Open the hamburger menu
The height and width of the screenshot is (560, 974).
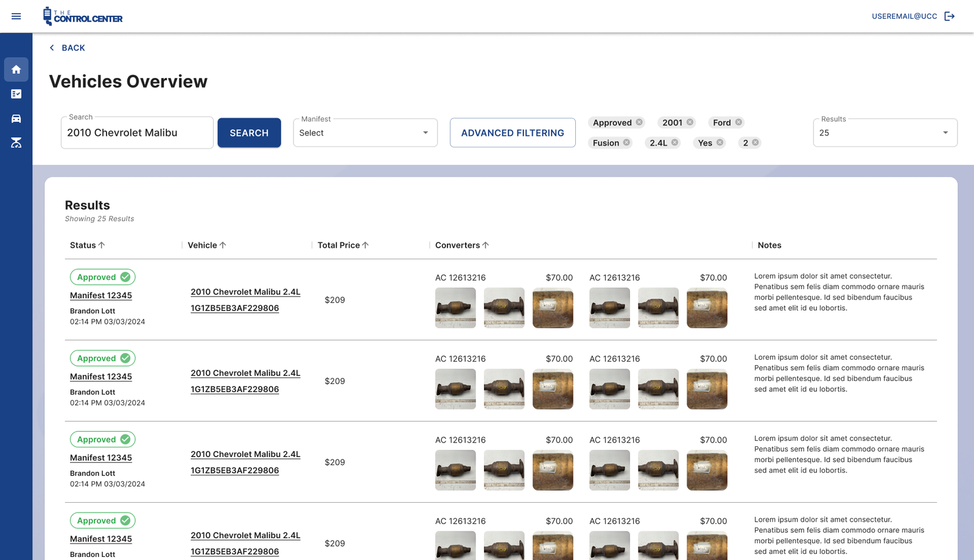(16, 16)
